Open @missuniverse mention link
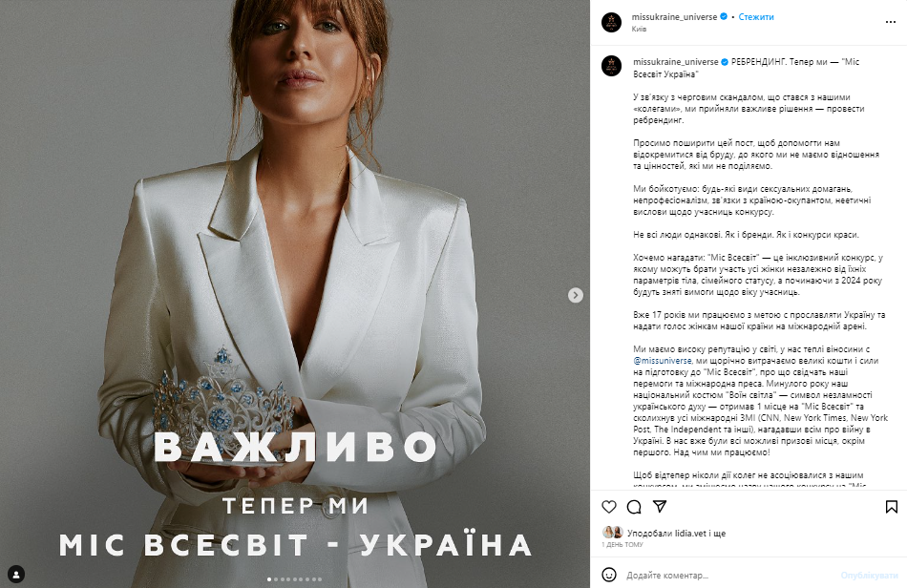This screenshot has width=907, height=588. [663, 361]
